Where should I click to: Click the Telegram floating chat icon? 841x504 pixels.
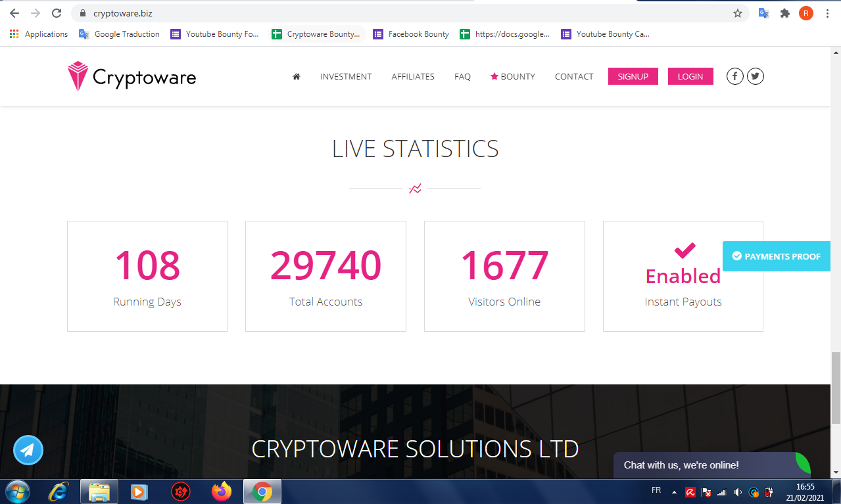pos(28,450)
